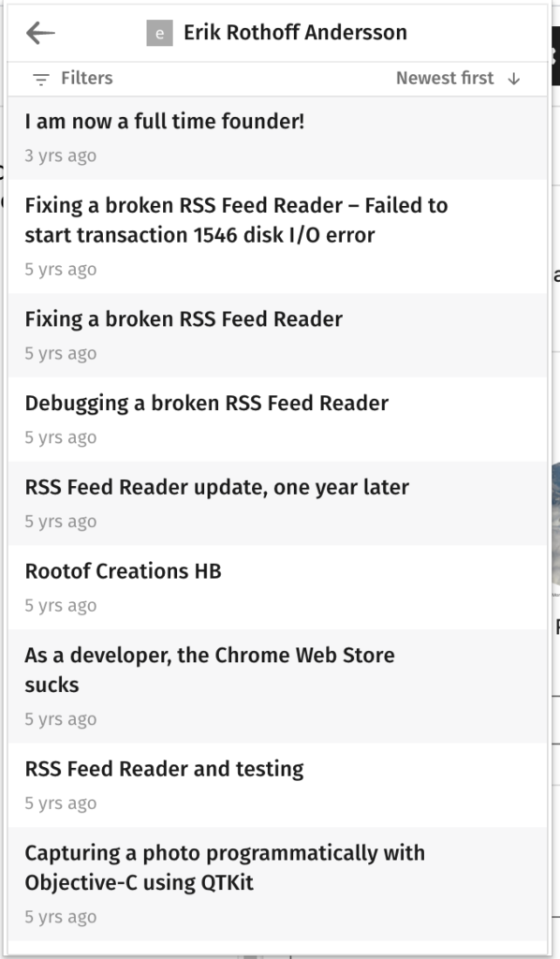Click the down arrow beside Newest first
Screen dimensions: 560x959
coord(514,79)
